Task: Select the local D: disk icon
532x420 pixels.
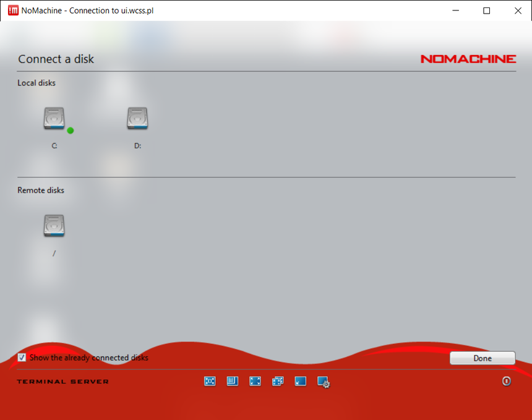Action: click(x=137, y=118)
